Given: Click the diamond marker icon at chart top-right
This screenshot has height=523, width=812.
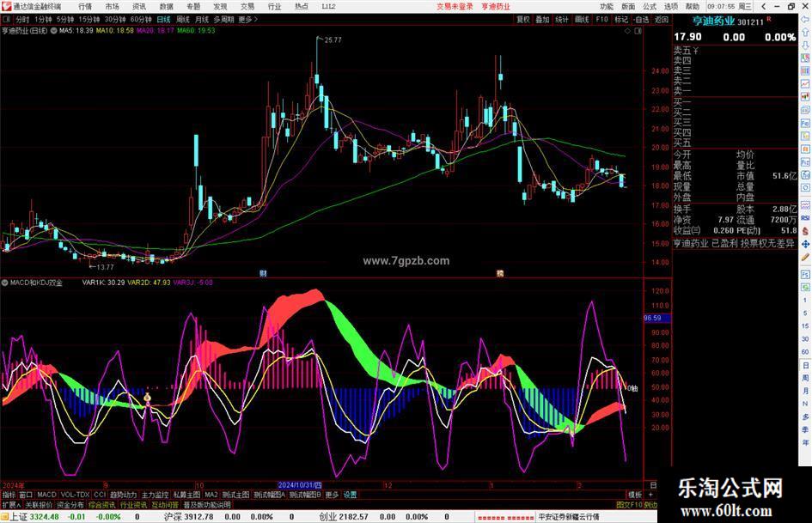Looking at the screenshot, I should (627, 31).
